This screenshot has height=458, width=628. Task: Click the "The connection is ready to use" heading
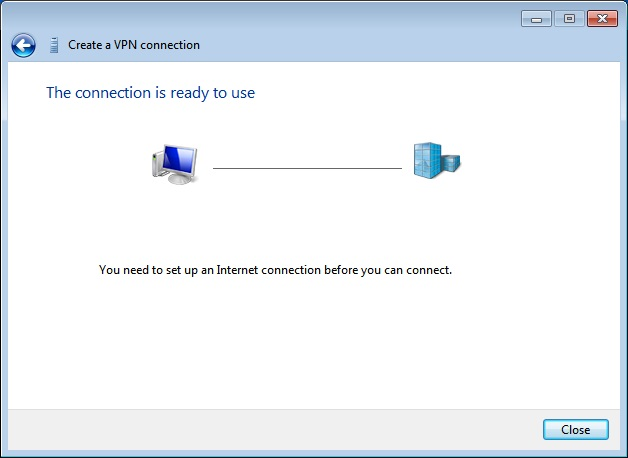151,93
